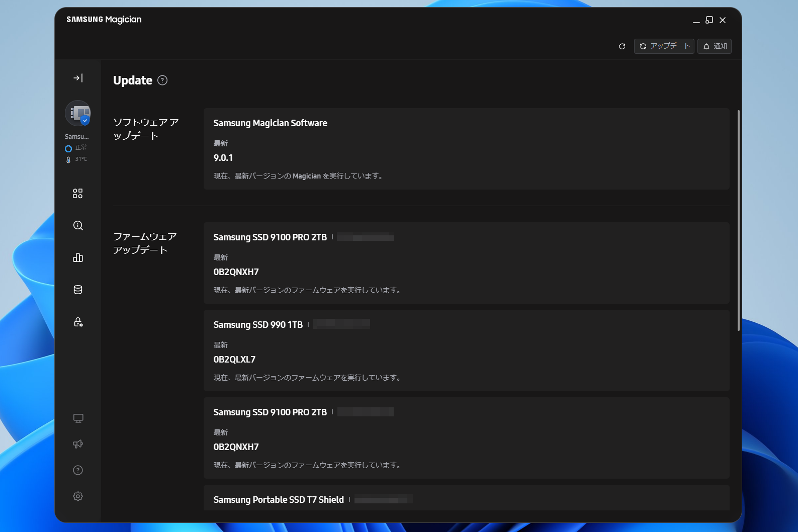Open the performance benchmark bar chart icon

pyautogui.click(x=78, y=258)
